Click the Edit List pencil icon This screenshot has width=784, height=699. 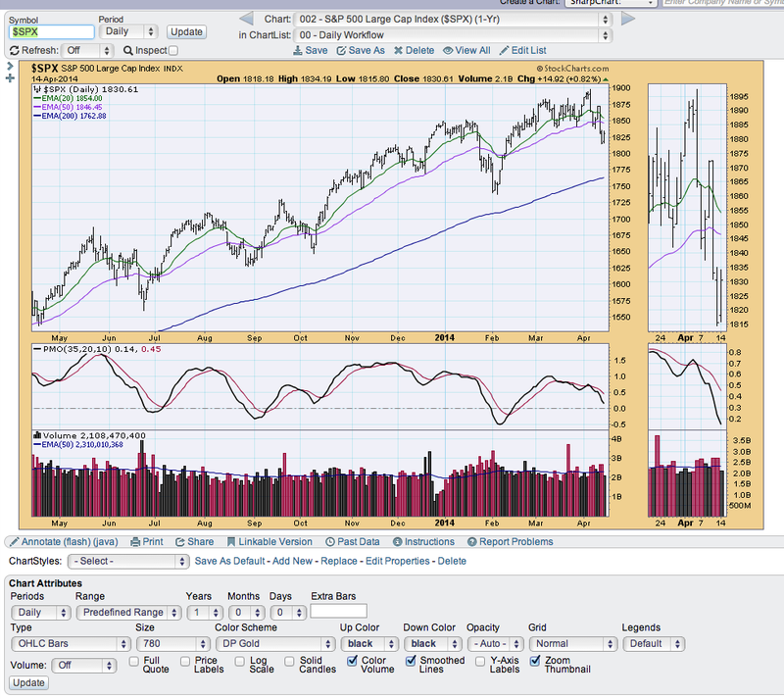(x=504, y=51)
